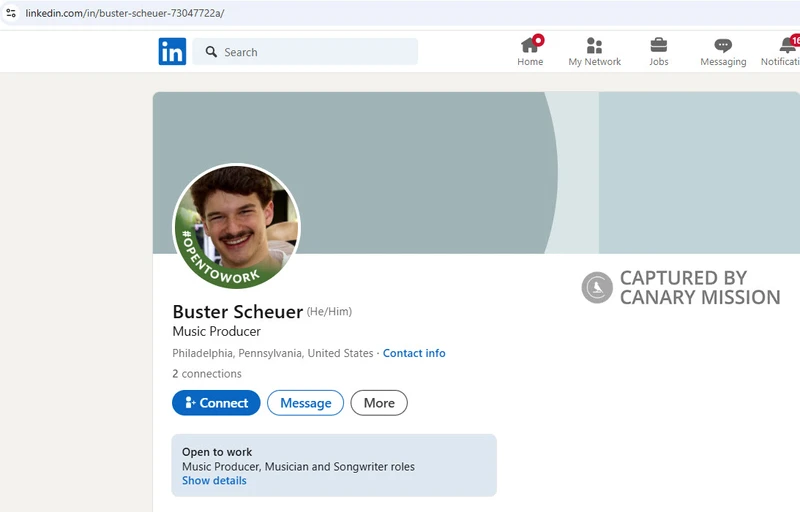View the 2 connections text
800x512 pixels.
[207, 374]
